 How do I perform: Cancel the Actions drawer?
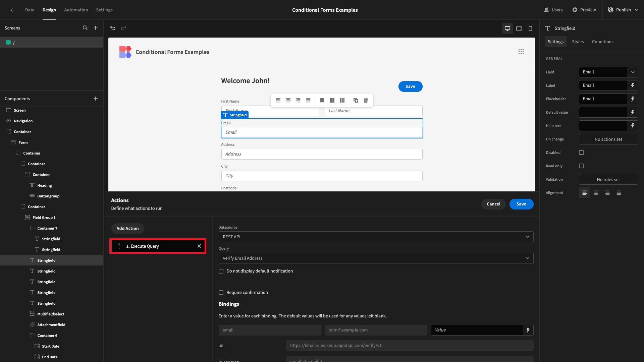click(x=493, y=204)
